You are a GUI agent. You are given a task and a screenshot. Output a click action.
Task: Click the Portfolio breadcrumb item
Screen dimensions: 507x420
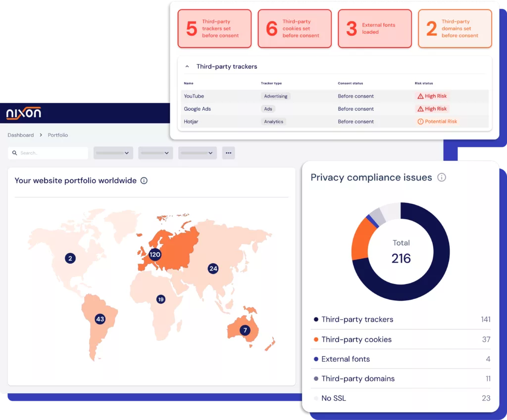pos(58,135)
